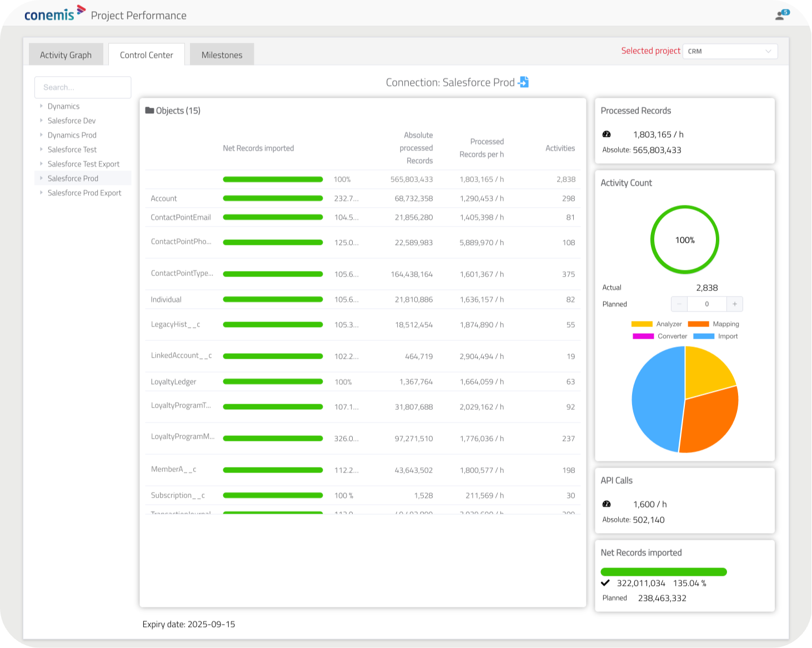The image size is (812, 648).
Task: Switch to the Milestones tab
Action: coord(222,54)
